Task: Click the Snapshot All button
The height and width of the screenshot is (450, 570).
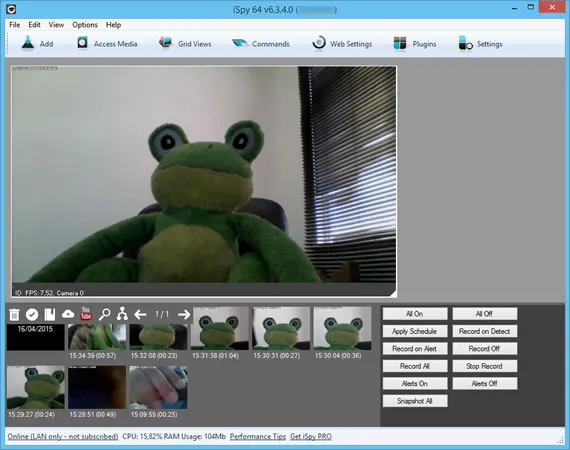Action: coord(415,401)
